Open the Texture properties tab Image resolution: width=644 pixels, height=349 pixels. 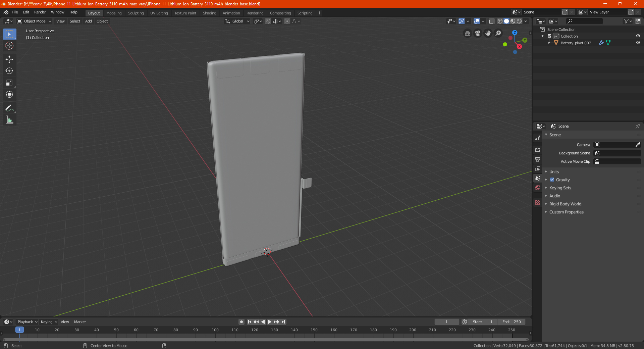pyautogui.click(x=538, y=202)
